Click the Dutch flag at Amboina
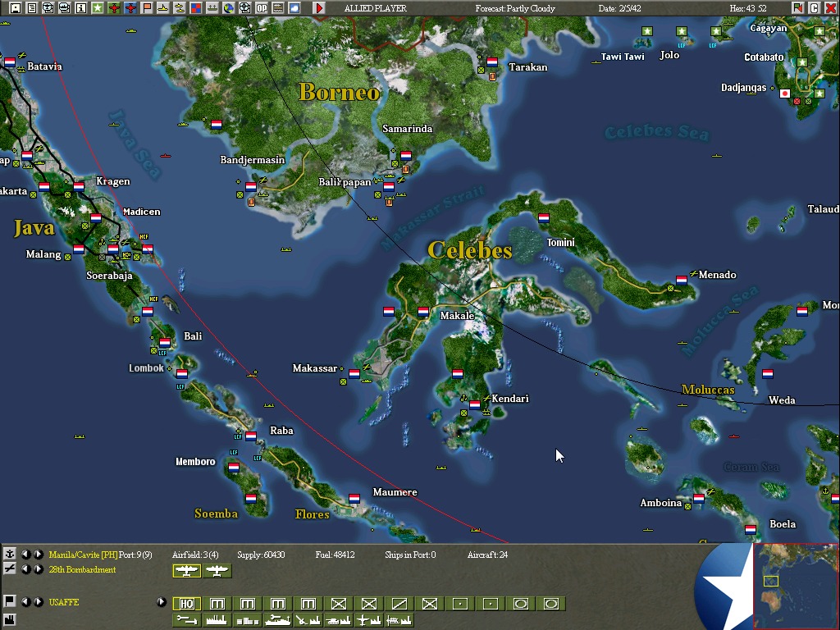Image resolution: width=840 pixels, height=630 pixels. [699, 499]
